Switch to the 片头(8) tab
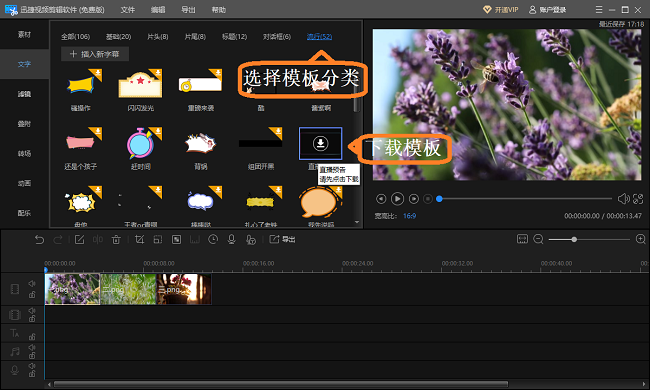The width and height of the screenshot is (650, 390). pos(158,36)
